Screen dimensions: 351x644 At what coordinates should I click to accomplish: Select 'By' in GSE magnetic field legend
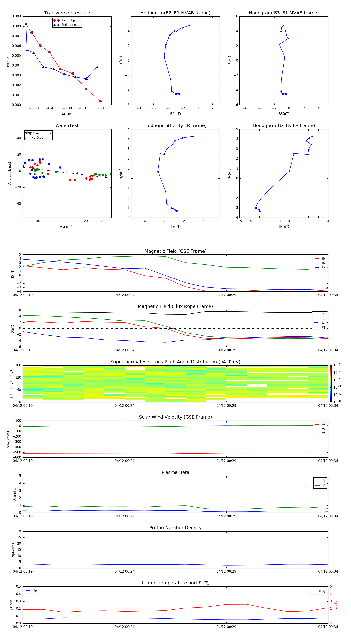click(320, 263)
